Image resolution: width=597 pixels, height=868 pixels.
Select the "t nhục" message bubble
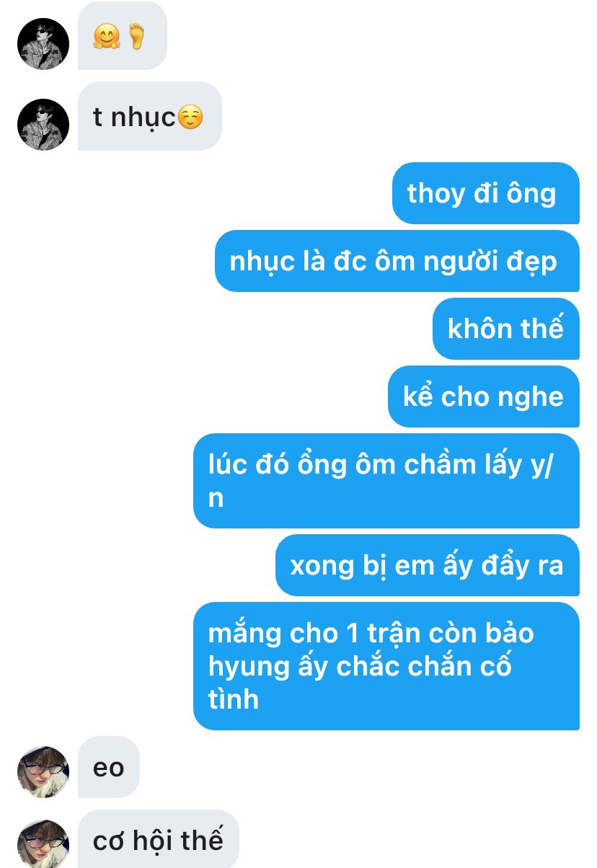pos(149,116)
